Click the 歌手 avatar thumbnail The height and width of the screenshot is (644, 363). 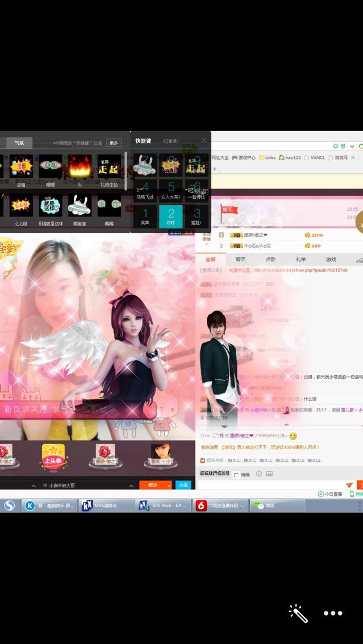161,455
